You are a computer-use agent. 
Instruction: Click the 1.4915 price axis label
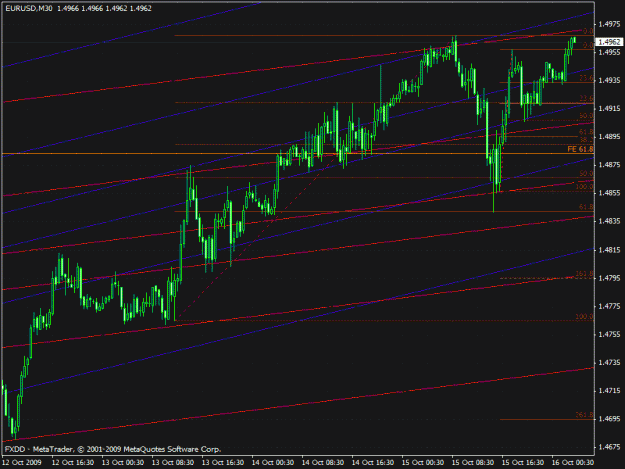click(609, 108)
